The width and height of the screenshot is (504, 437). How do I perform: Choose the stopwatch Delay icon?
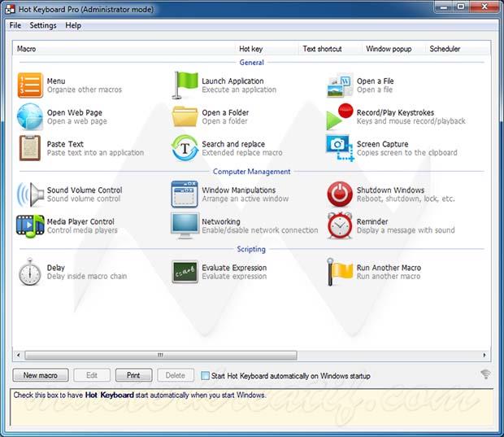tap(30, 272)
